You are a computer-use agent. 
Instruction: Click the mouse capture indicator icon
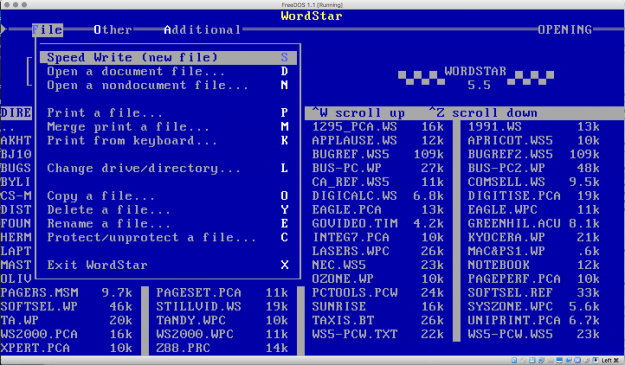pos(595,360)
